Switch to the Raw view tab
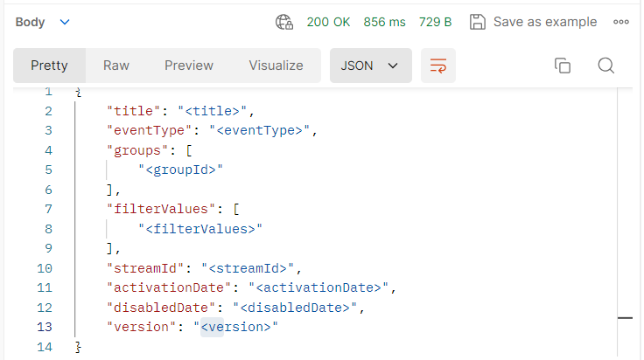 (116, 66)
